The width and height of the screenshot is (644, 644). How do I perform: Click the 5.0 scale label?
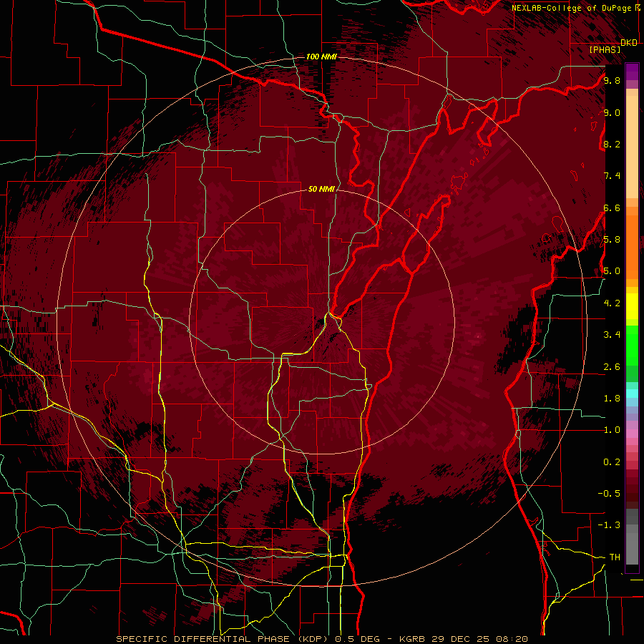pyautogui.click(x=612, y=271)
